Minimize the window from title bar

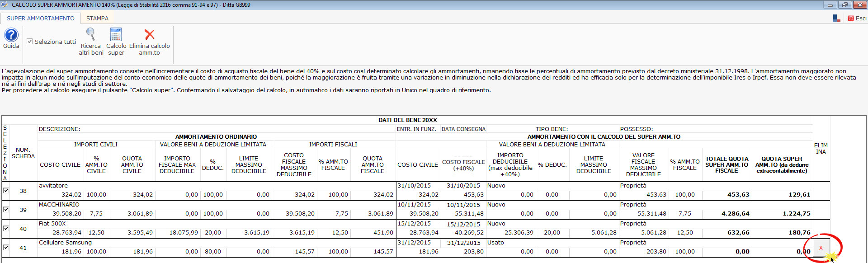[830, 5]
